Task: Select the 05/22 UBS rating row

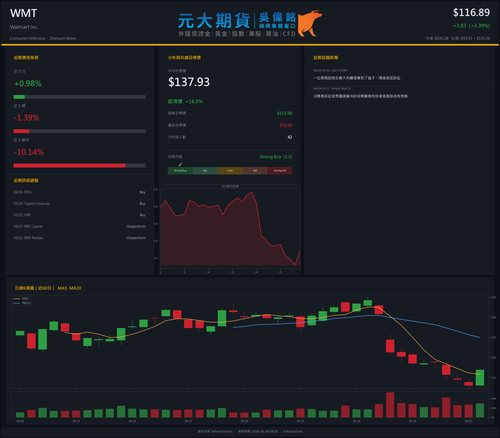Action: 80,215
